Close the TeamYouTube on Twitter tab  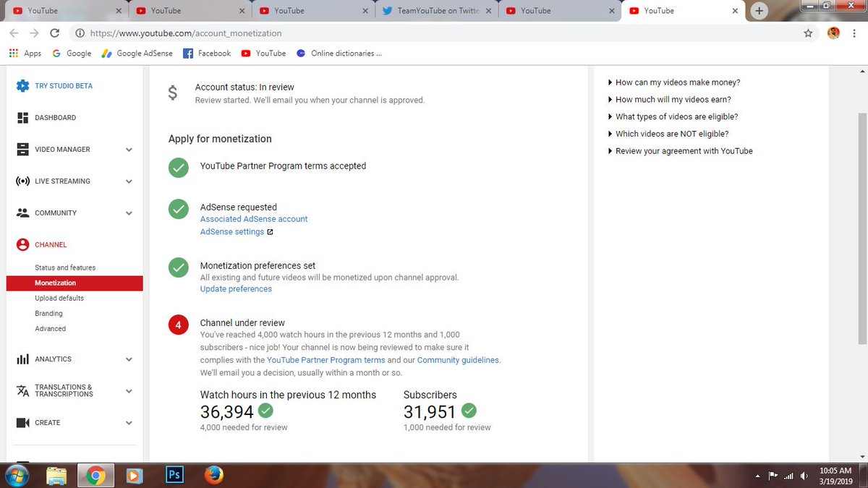click(488, 11)
